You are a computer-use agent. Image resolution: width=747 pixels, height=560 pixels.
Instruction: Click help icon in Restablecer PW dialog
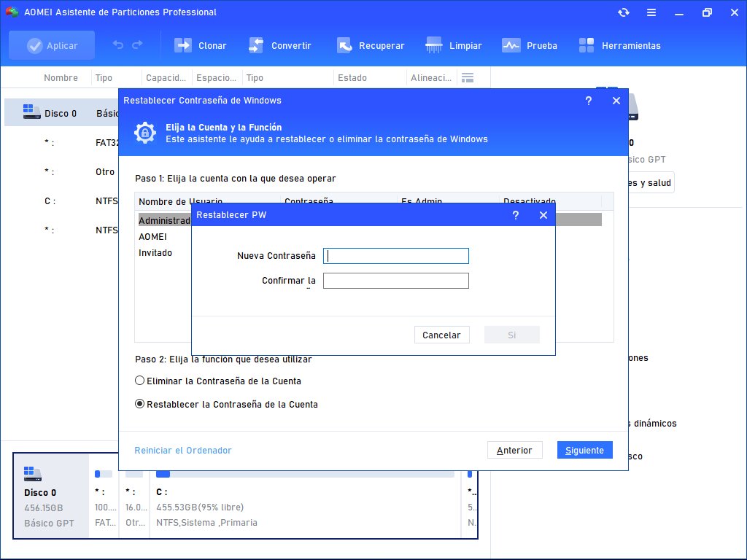(x=516, y=215)
